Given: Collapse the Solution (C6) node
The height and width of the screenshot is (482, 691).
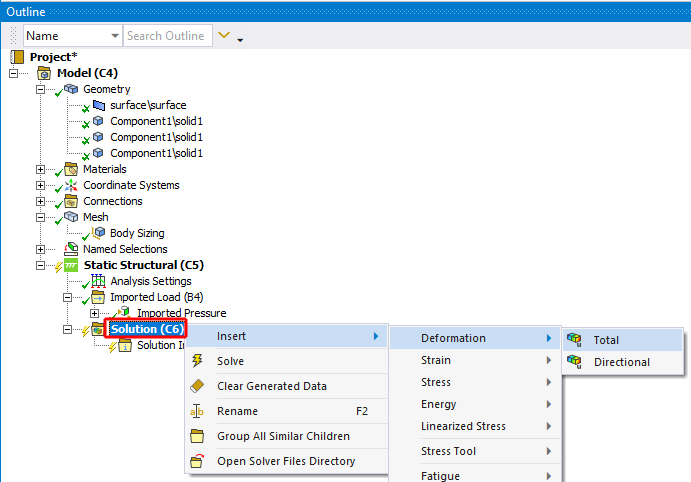Looking at the screenshot, I should [x=67, y=329].
